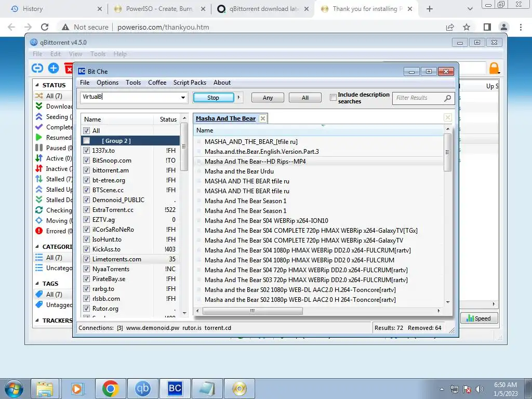Image resolution: width=532 pixels, height=399 pixels.
Task: Toggle the All sites checkbox
Action: pos(87,130)
